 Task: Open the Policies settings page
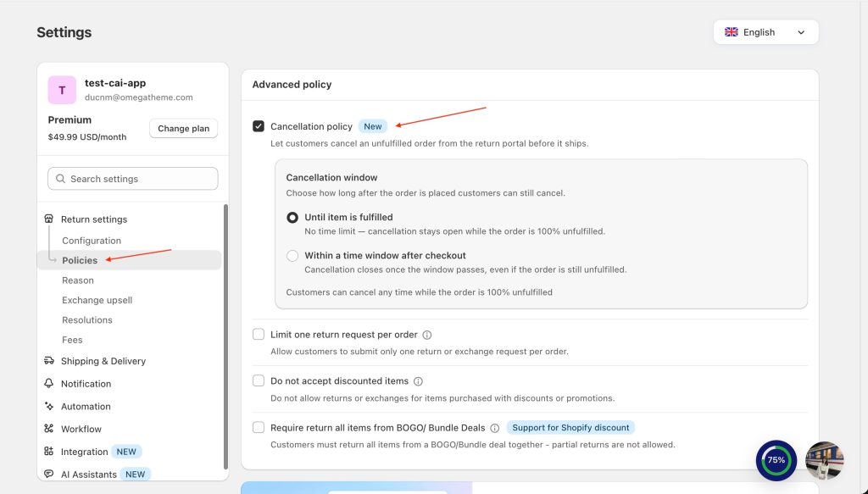click(80, 260)
